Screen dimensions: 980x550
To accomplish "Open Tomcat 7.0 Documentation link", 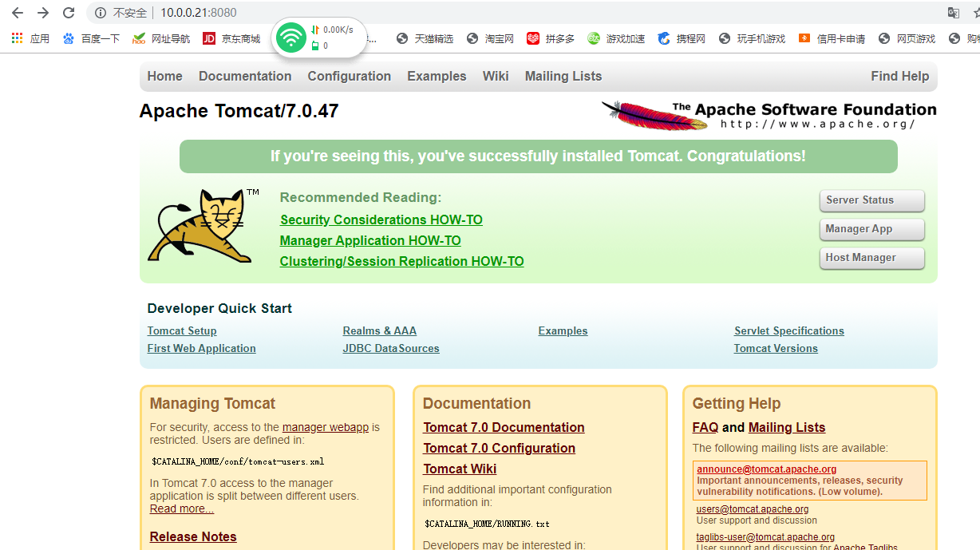I will tap(504, 427).
